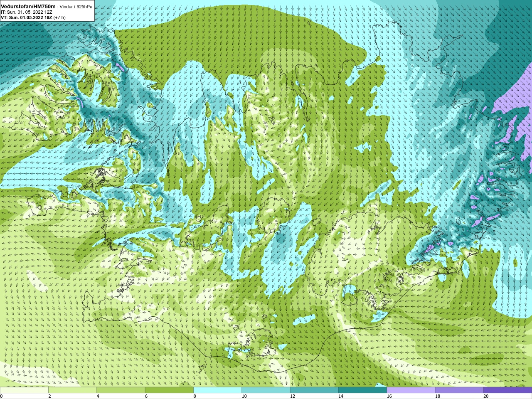This screenshot has height=399, width=532.
Task: Click the "IT: Sun. 01. 05. 2022 12Z" line
Action: pyautogui.click(x=27, y=12)
